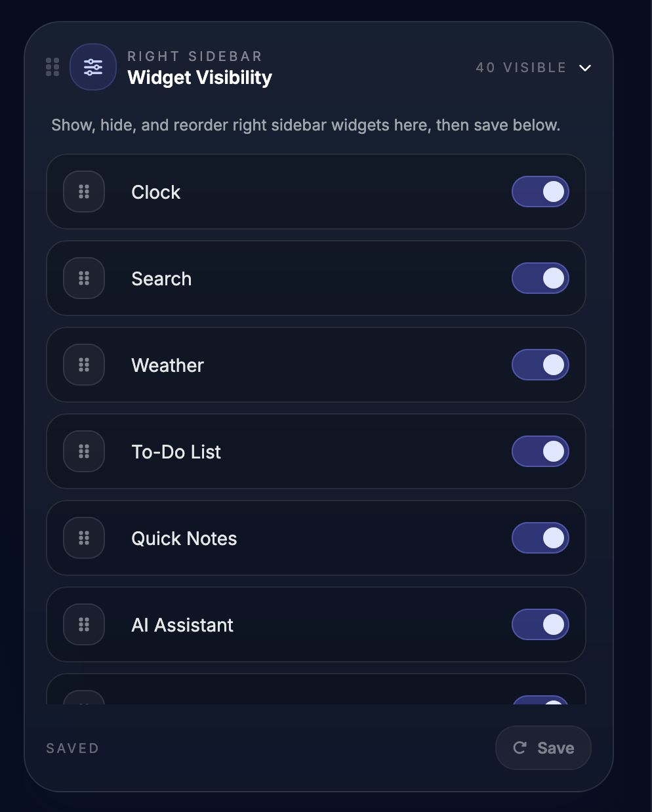Image resolution: width=652 pixels, height=812 pixels.
Task: Click the Search widget drag handle
Action: tap(83, 278)
